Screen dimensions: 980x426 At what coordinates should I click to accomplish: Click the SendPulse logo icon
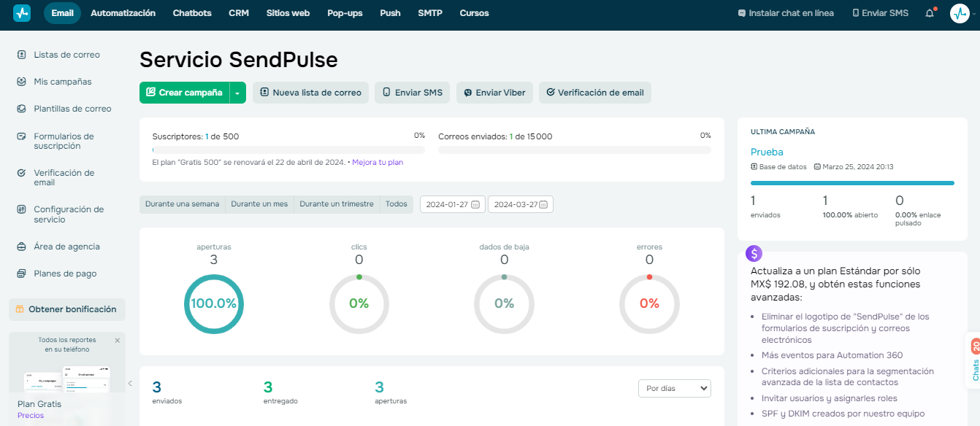(x=22, y=13)
